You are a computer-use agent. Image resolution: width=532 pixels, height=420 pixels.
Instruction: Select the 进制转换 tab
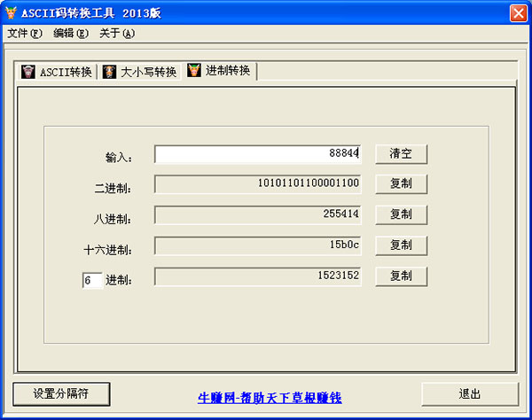pos(219,71)
